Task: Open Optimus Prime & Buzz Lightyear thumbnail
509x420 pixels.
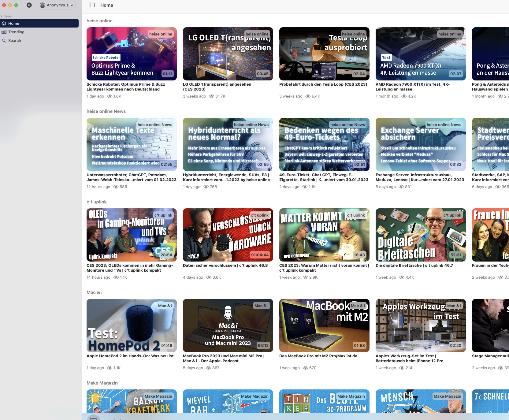Action: pyautogui.click(x=132, y=54)
